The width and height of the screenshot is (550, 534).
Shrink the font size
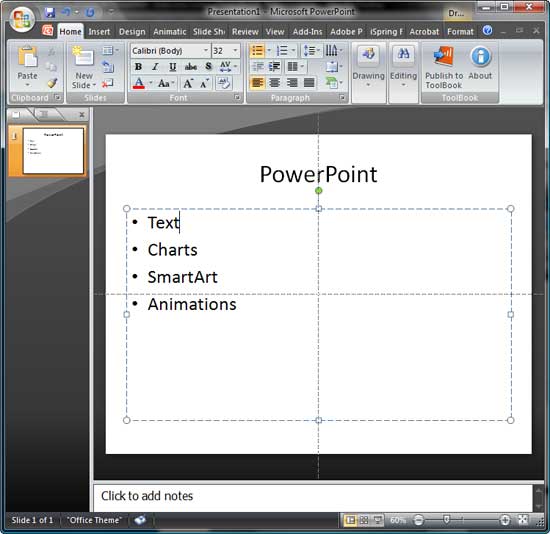coord(204,84)
